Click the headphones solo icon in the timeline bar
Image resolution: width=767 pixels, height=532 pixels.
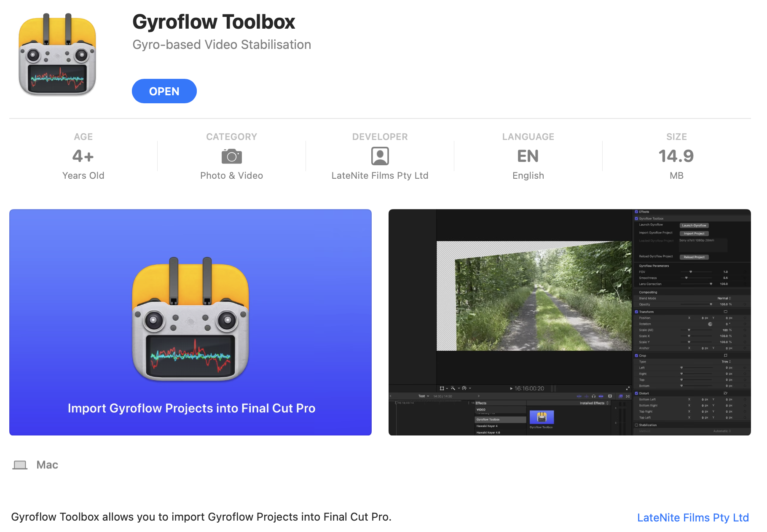[x=594, y=396]
